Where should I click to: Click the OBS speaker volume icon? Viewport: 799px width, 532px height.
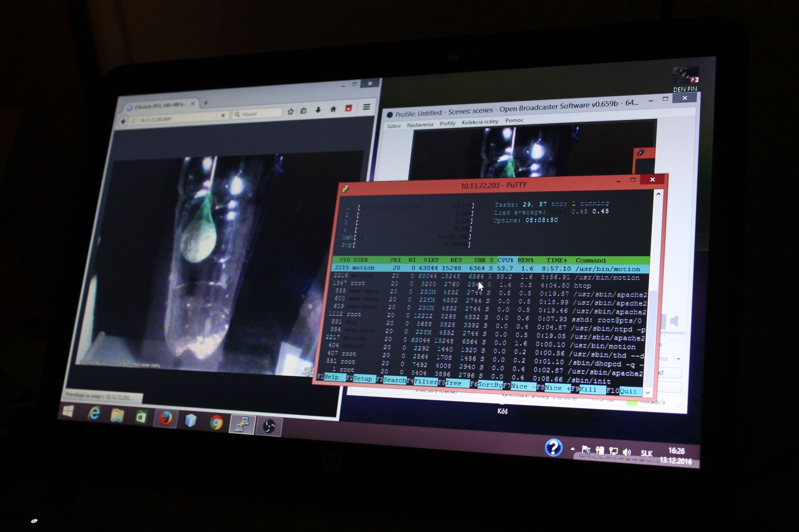674,321
